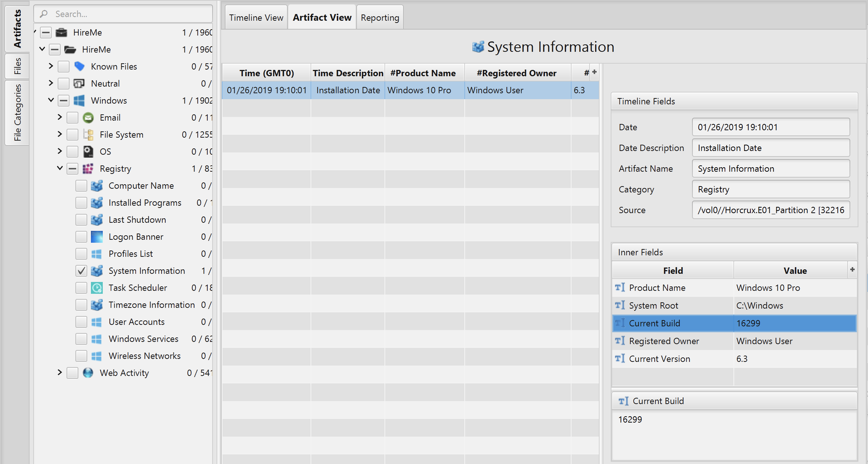Expand the Web Activity tree node
The image size is (868, 464).
pyautogui.click(x=60, y=373)
